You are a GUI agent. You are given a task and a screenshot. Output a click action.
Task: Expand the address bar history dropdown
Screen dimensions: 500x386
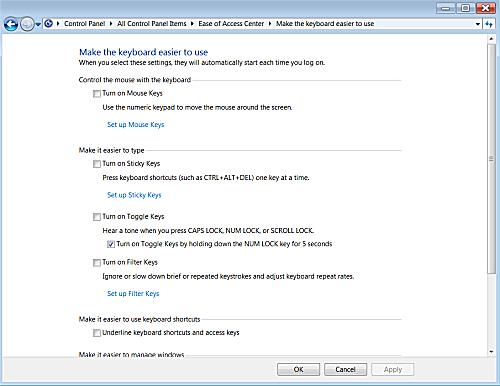point(478,24)
